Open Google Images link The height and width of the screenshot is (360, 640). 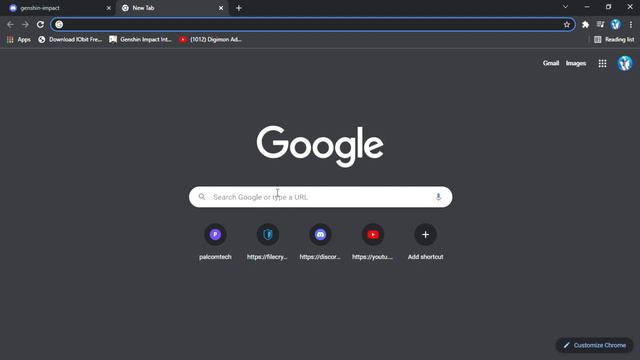tap(576, 63)
